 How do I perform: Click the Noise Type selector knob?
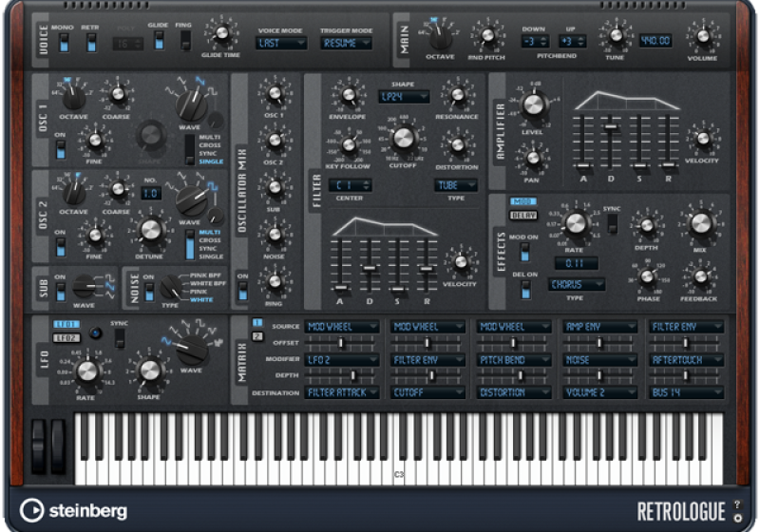click(x=172, y=286)
